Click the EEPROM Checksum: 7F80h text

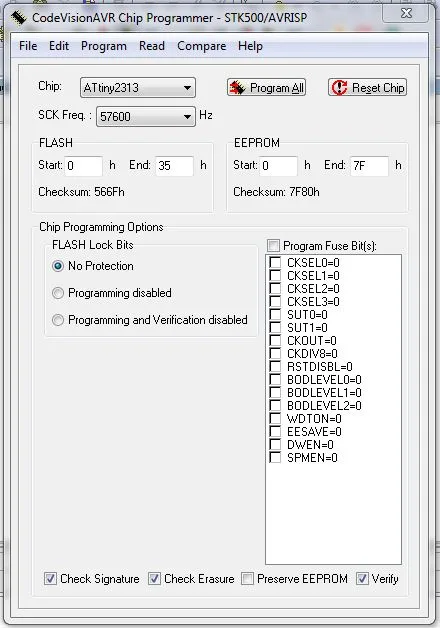[276, 192]
